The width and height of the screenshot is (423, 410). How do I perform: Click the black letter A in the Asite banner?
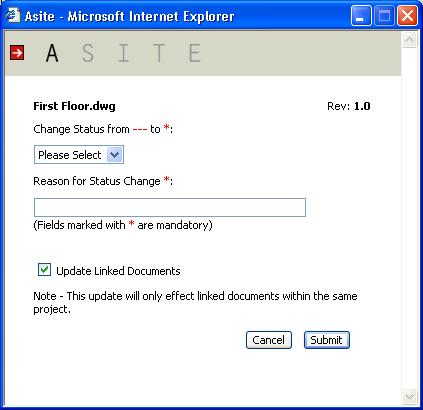(52, 53)
